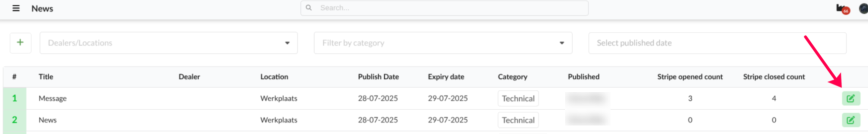Click the Title column header
Image resolution: width=868 pixels, height=134 pixels.
tap(46, 77)
